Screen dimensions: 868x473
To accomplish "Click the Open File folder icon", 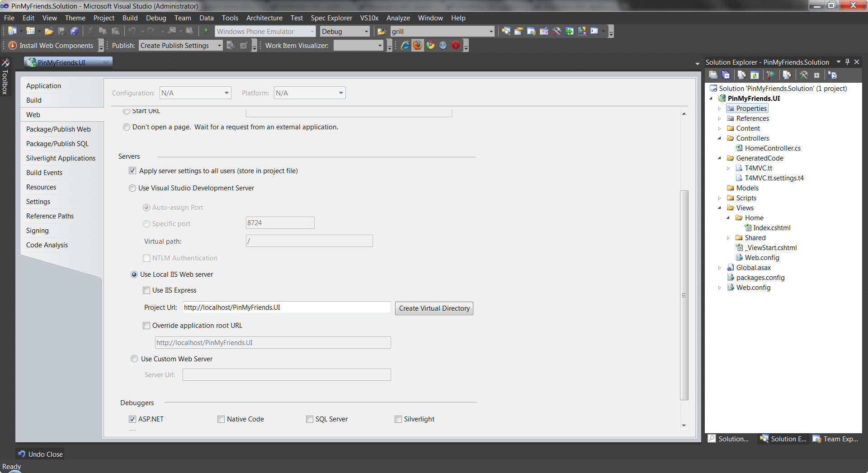I will 49,31.
